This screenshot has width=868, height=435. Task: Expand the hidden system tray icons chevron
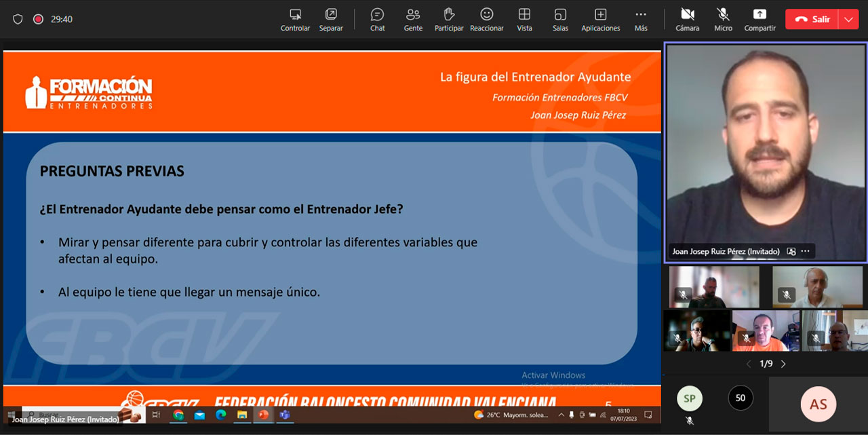tap(561, 415)
